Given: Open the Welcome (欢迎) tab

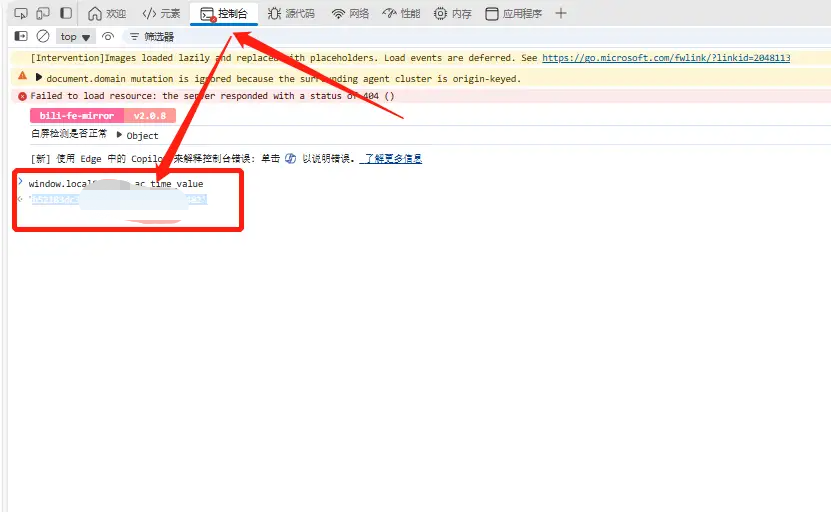Looking at the screenshot, I should 107,14.
